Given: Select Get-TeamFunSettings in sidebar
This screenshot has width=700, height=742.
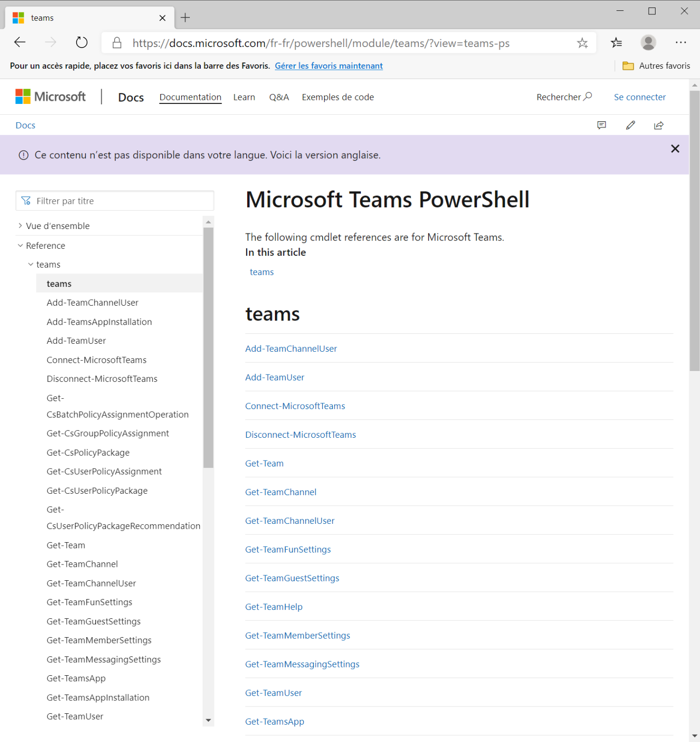Looking at the screenshot, I should click(x=89, y=602).
